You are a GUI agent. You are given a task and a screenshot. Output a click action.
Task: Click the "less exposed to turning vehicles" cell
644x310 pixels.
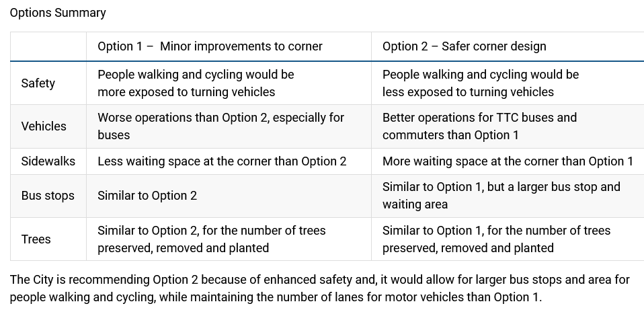pos(481,83)
